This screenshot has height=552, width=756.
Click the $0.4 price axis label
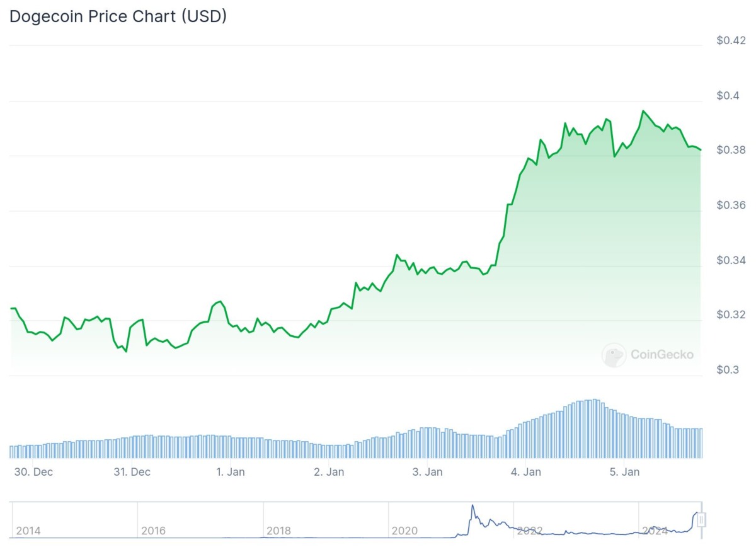(x=731, y=96)
